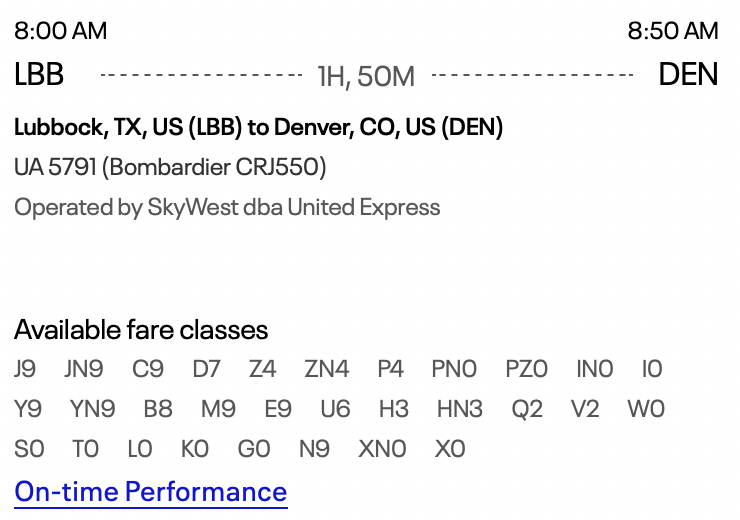Select fare class XN0

[x=382, y=449]
